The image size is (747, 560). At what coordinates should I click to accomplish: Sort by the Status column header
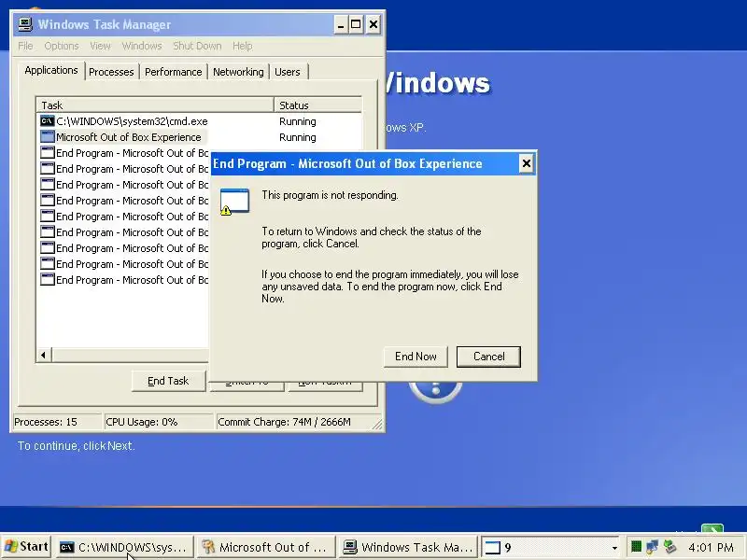coord(317,105)
